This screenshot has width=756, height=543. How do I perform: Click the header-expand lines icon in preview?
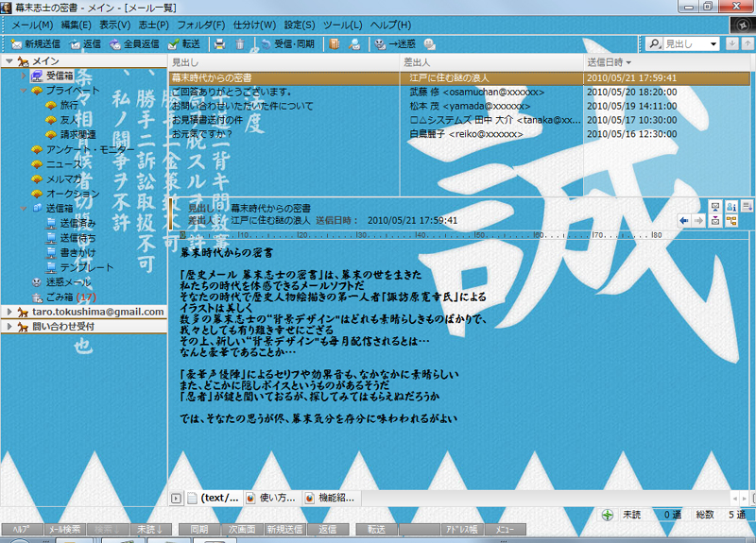pos(747,207)
